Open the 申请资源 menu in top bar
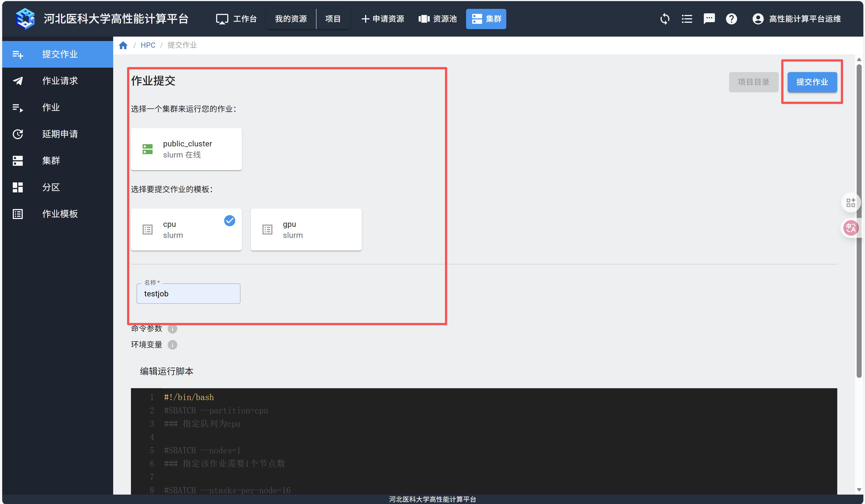This screenshot has width=865, height=504. [x=383, y=19]
